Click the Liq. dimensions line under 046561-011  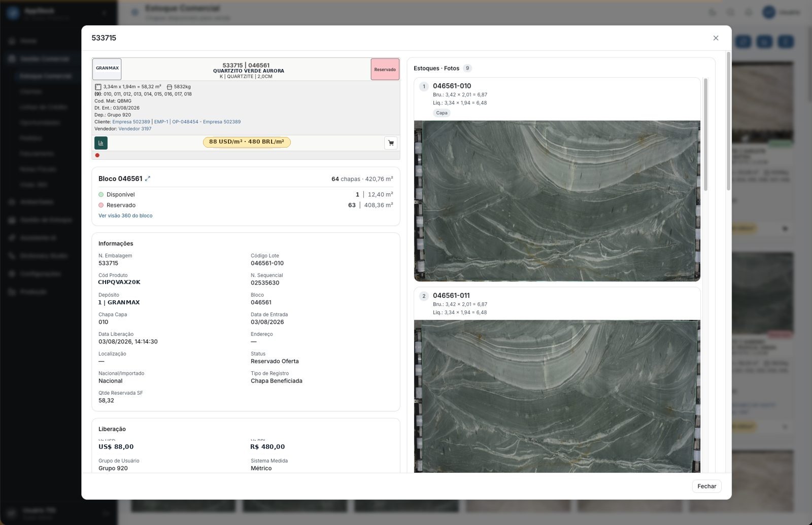click(460, 312)
